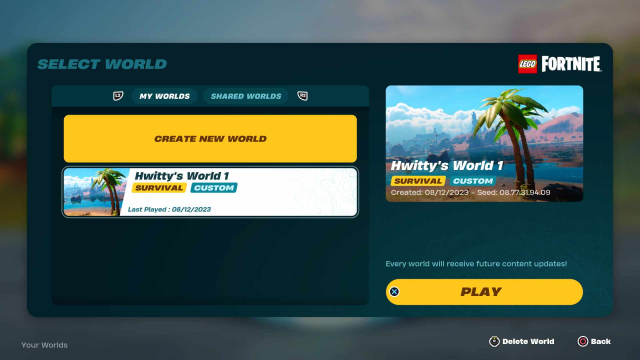The height and width of the screenshot is (360, 640).
Task: Click the R1 bumper icon beside Shared Worlds
Action: click(302, 96)
